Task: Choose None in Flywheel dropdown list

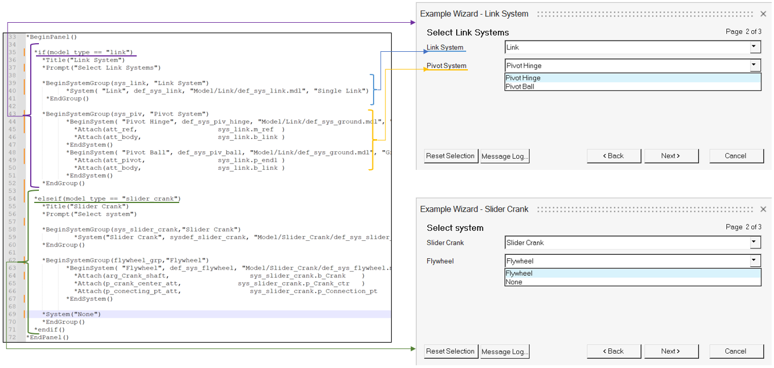Action: 632,282
